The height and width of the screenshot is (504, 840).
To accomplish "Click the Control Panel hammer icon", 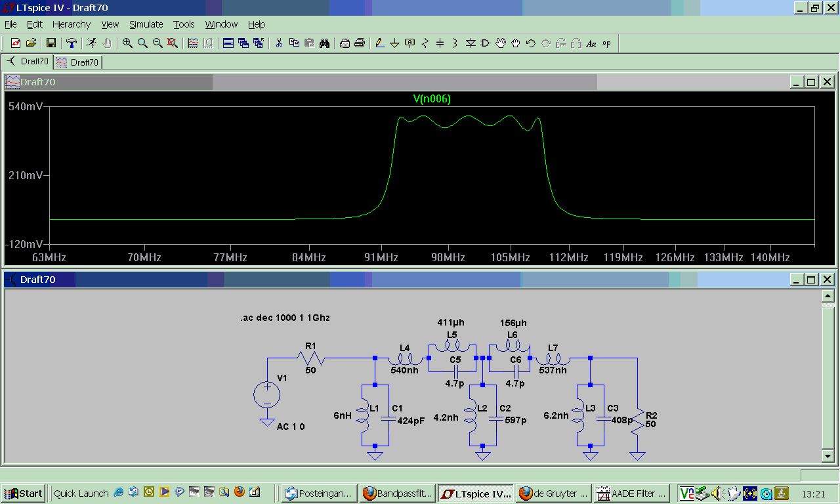I will click(x=72, y=43).
